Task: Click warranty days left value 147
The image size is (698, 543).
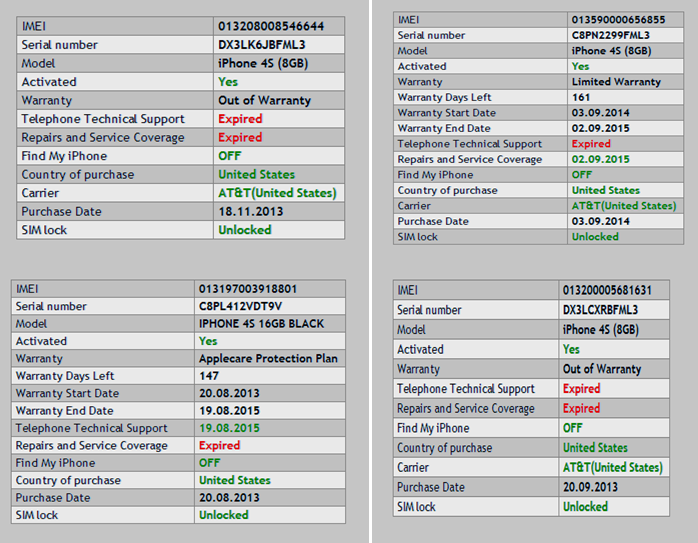Action: (209, 376)
